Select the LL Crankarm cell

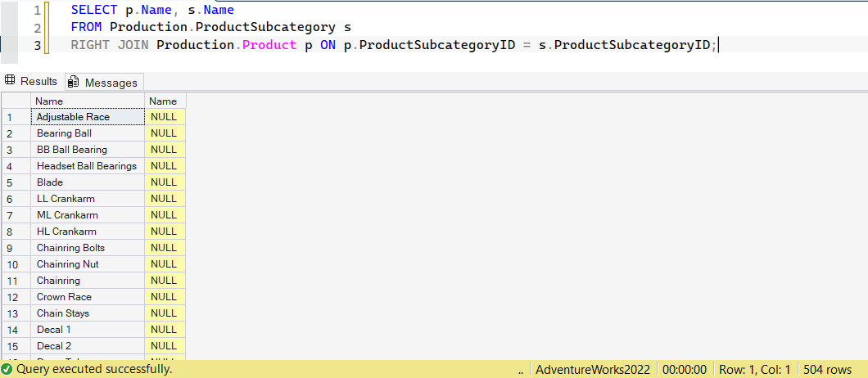click(88, 199)
